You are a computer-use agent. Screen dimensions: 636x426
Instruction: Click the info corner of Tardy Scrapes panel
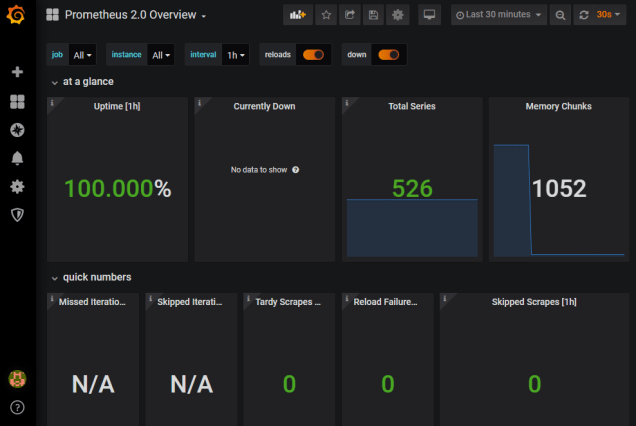pyautogui.click(x=248, y=299)
